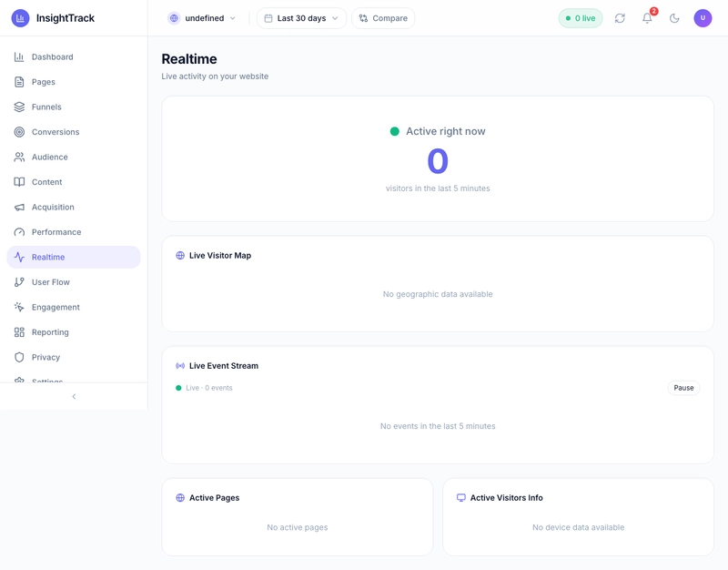
Task: Click the Compare button
Action: tap(383, 18)
